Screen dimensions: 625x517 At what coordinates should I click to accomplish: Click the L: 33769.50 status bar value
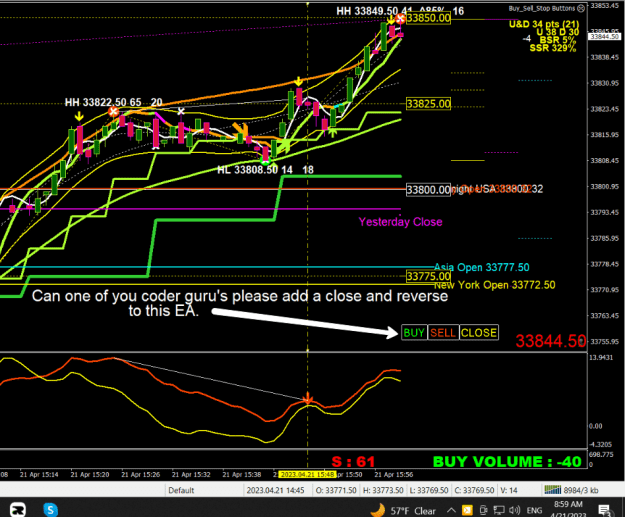[429, 490]
